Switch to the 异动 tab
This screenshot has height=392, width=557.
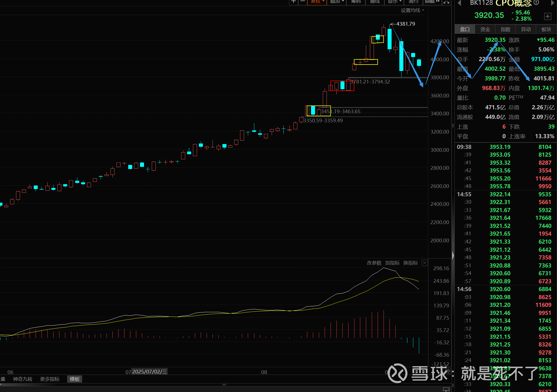pos(526,29)
